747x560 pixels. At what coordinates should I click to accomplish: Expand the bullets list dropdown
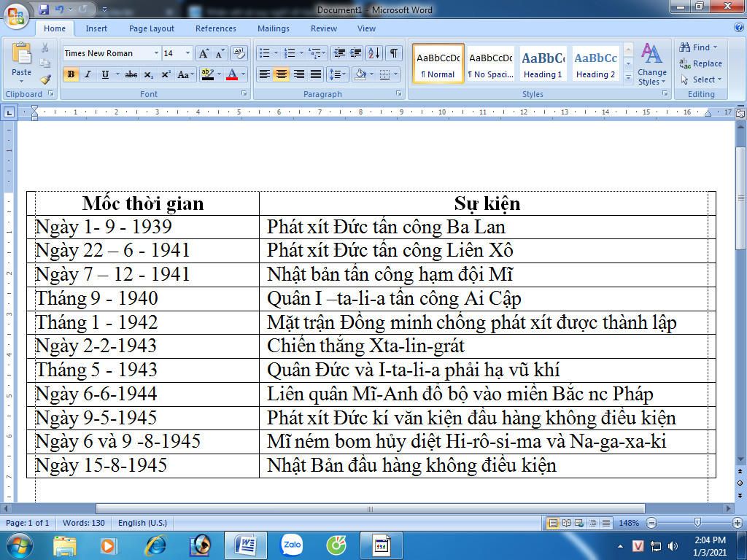tap(276, 52)
